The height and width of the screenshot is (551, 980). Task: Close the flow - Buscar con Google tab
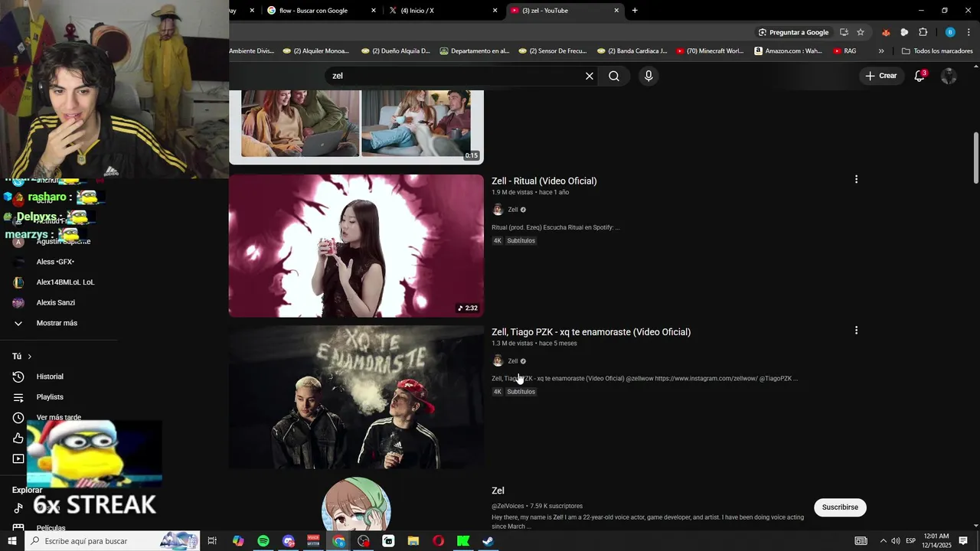point(374,11)
